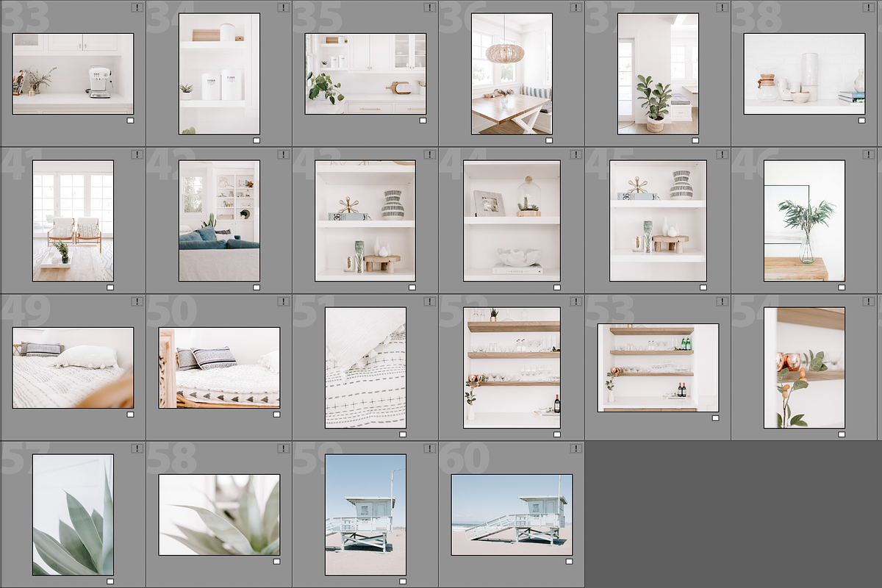Click the color label swatch under photo 38
882x588 pixels.
click(x=861, y=120)
